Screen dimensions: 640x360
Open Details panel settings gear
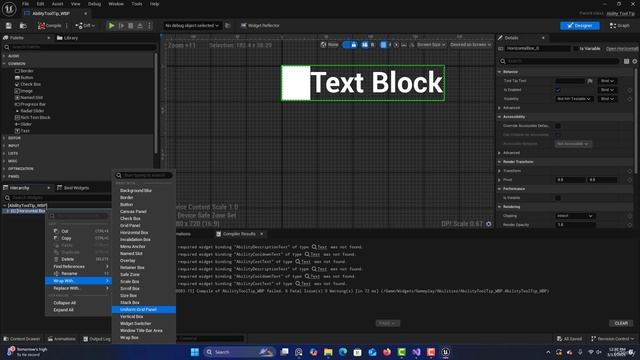635,61
